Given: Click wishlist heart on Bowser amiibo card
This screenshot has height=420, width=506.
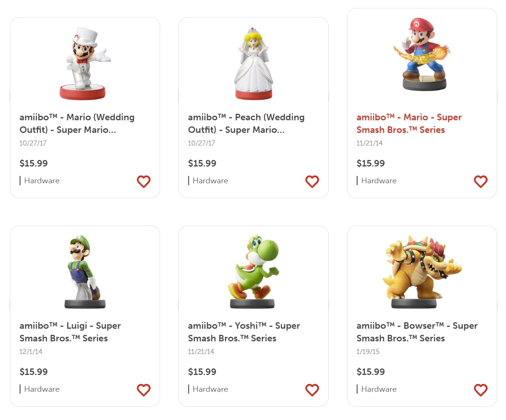Looking at the screenshot, I should (x=480, y=390).
